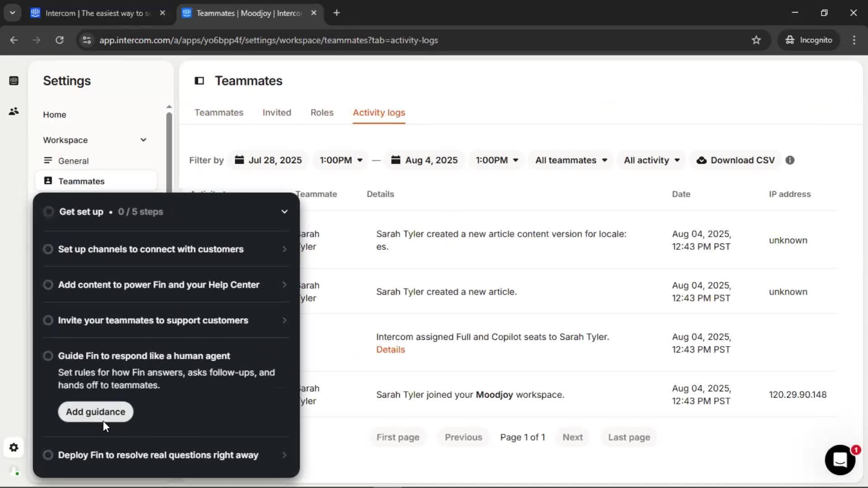Open the All teammates filter dropdown

tap(571, 160)
